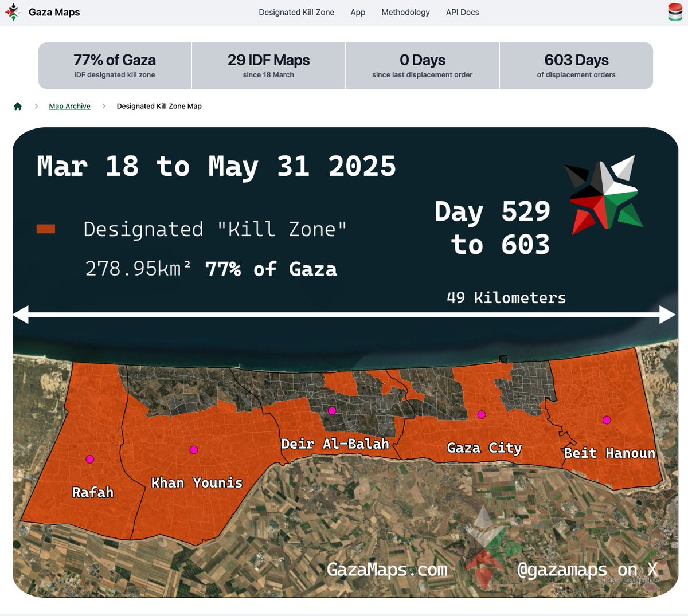The height and width of the screenshot is (616, 688).
Task: Click the large star logo on the map
Action: tap(603, 194)
